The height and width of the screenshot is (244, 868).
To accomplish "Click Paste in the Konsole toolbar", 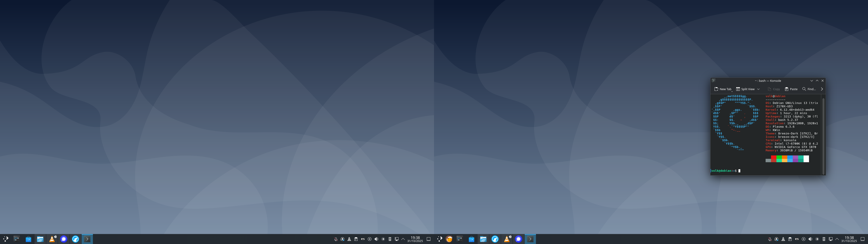I will click(x=791, y=89).
